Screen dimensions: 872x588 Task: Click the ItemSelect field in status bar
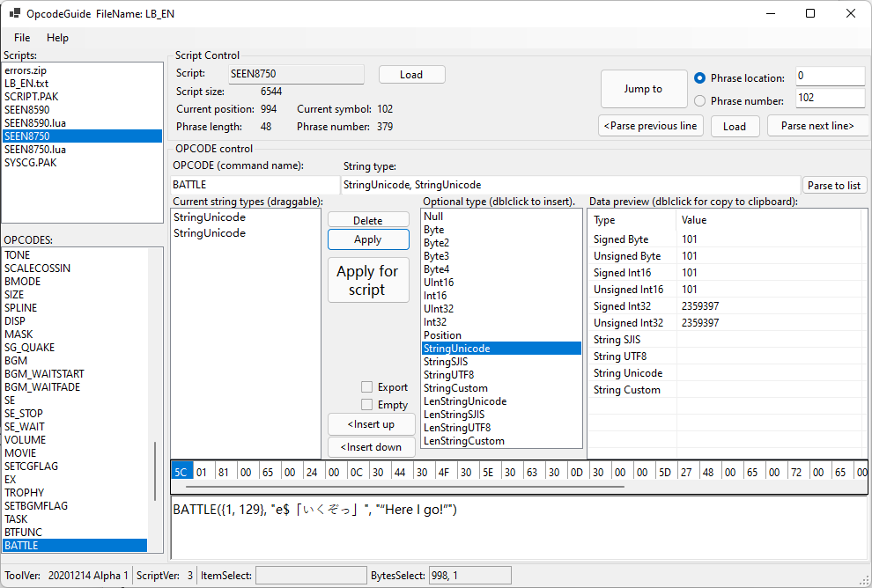(x=311, y=575)
